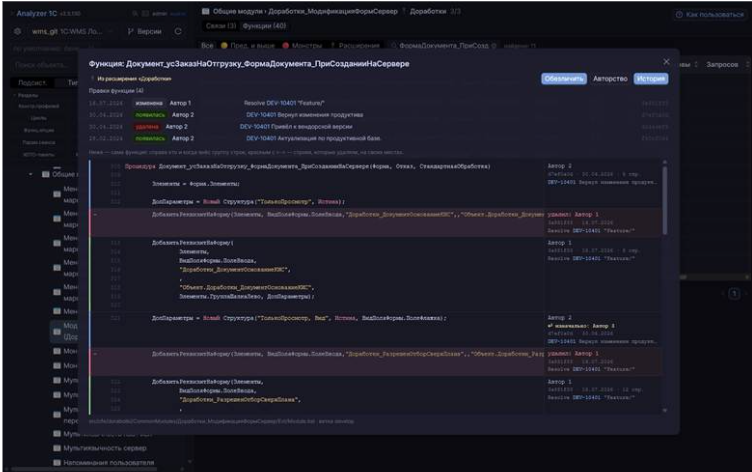This screenshot has height=472, width=752.
Task: Click the ФормаДокумента_ПриСозд search field
Action: 443,46
